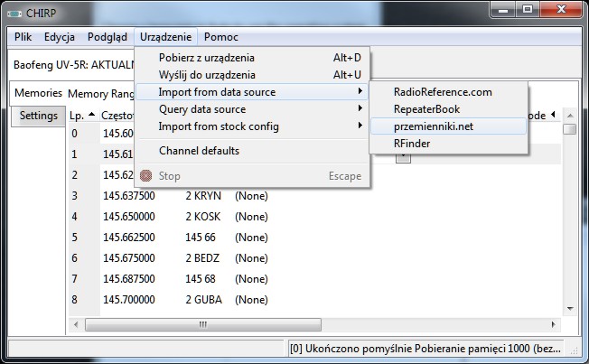Click the name cell 2 BEDZ

pos(202,258)
